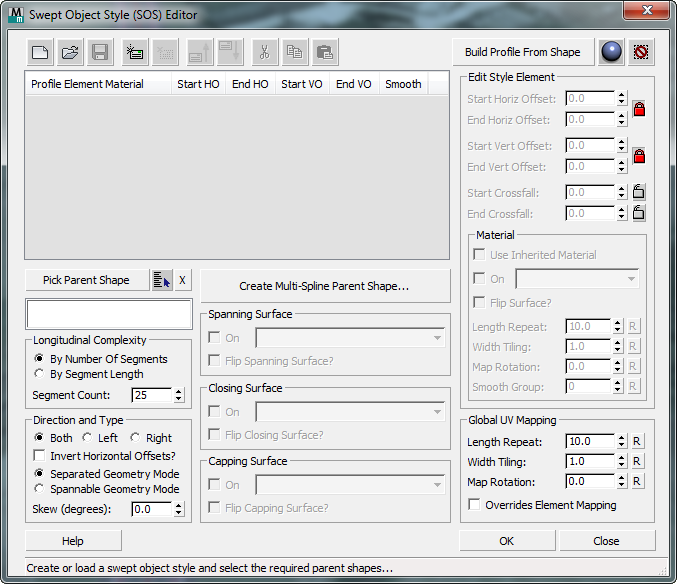Open a saved style with folder icon
Screen dimensions: 677x584
pyautogui.click(x=70, y=52)
